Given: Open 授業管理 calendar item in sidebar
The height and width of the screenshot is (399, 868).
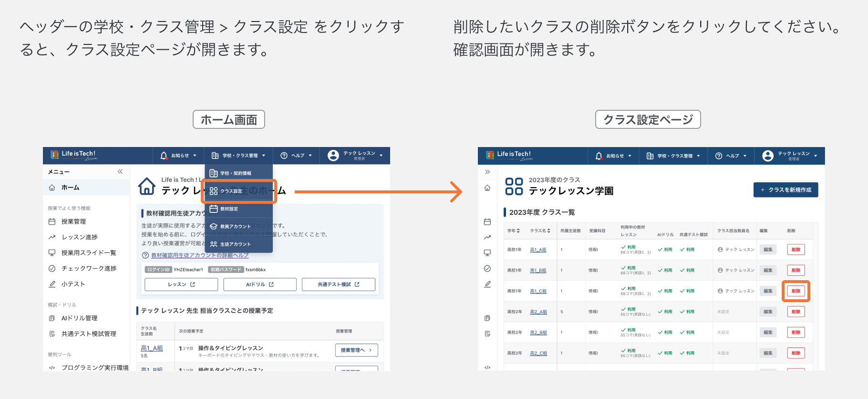Looking at the screenshot, I should point(74,221).
